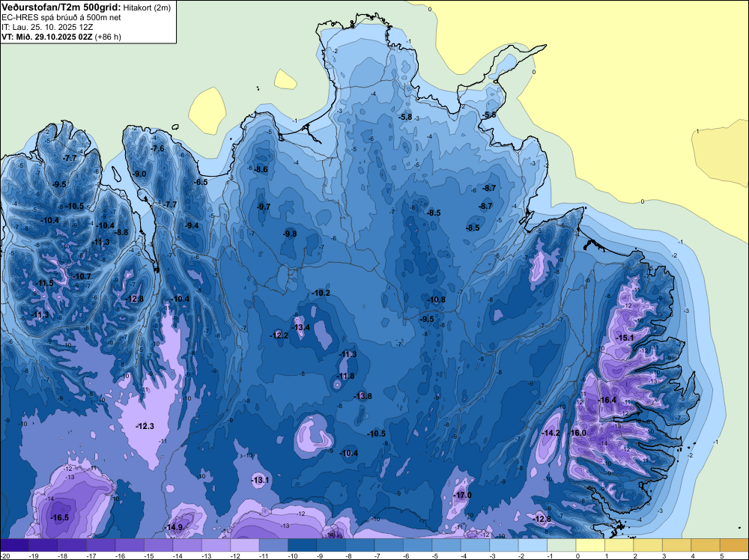Select the legend swatch labeled -11
The image size is (749, 560).
coord(273,545)
